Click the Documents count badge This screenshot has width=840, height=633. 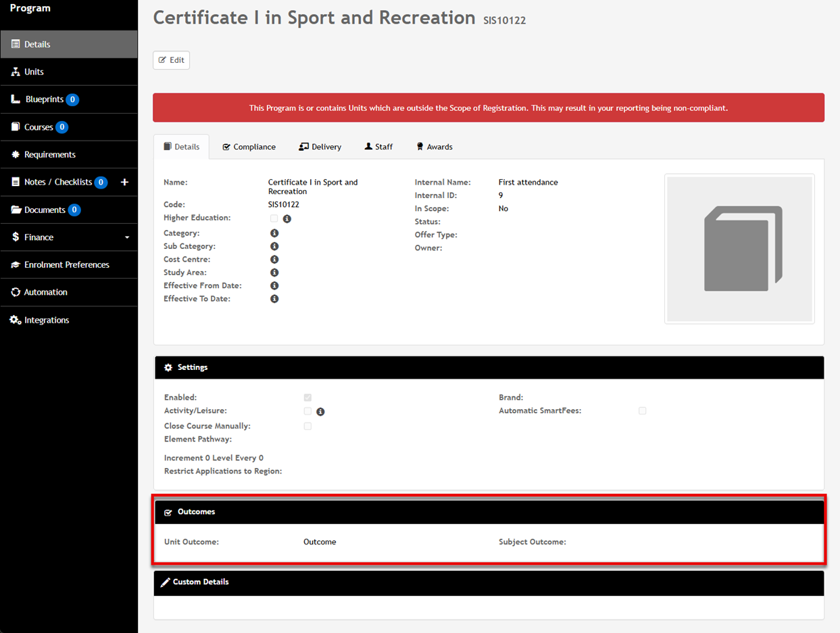pyautogui.click(x=74, y=210)
